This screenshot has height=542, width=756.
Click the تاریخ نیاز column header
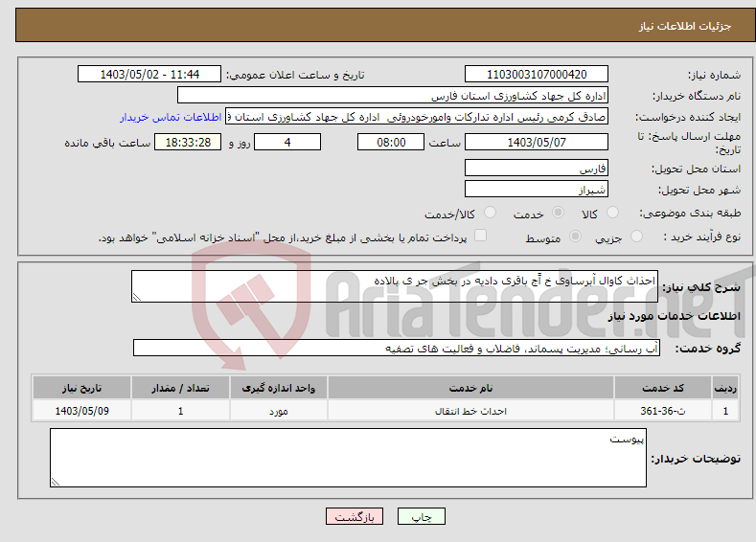(81, 388)
